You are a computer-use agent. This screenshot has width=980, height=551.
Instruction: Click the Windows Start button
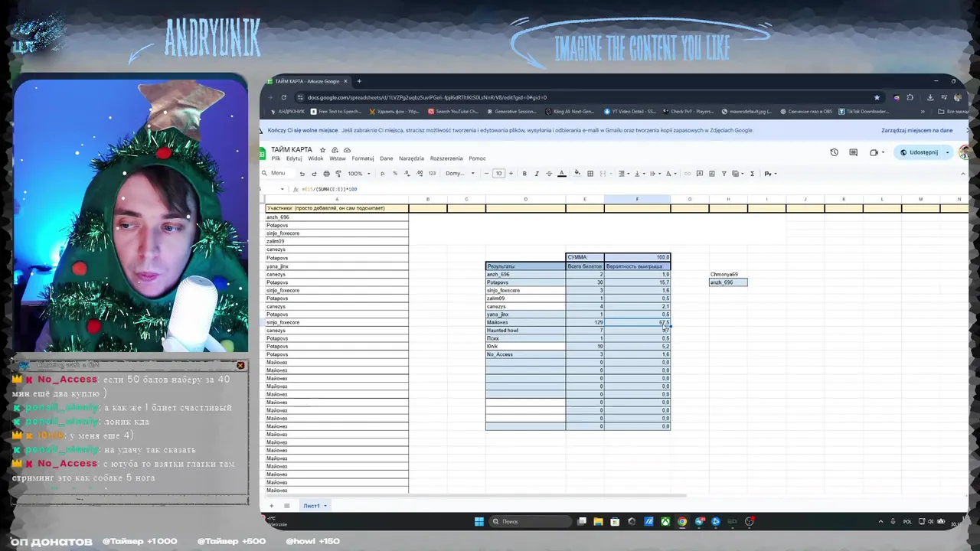coord(479,522)
